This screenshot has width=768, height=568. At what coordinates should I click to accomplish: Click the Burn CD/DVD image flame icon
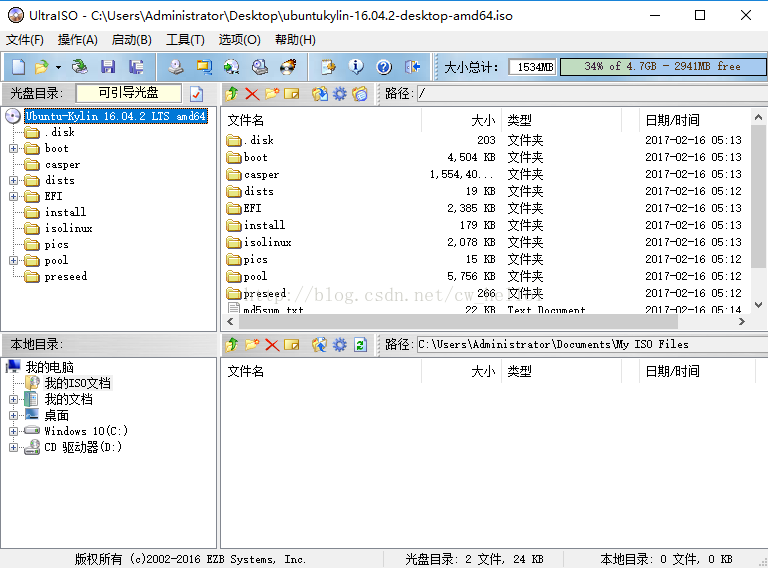coord(288,67)
